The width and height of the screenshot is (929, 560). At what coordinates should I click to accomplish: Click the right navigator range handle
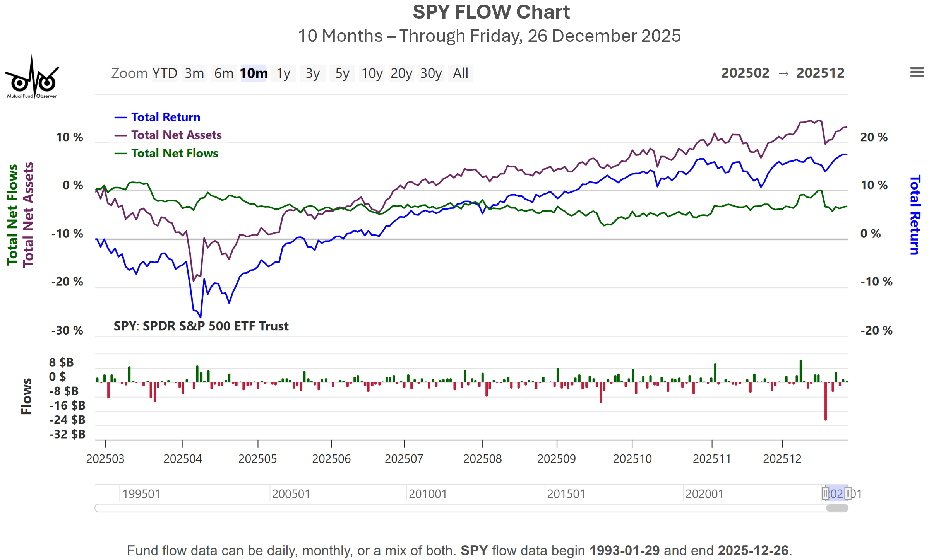[x=848, y=493]
